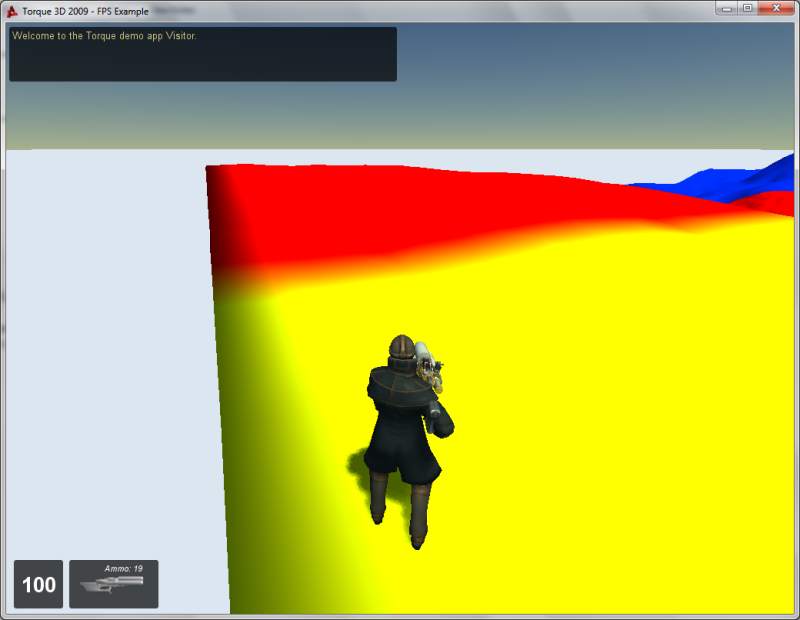Image resolution: width=800 pixels, height=620 pixels.
Task: Click the welcome message text in chat box
Action: 104,36
